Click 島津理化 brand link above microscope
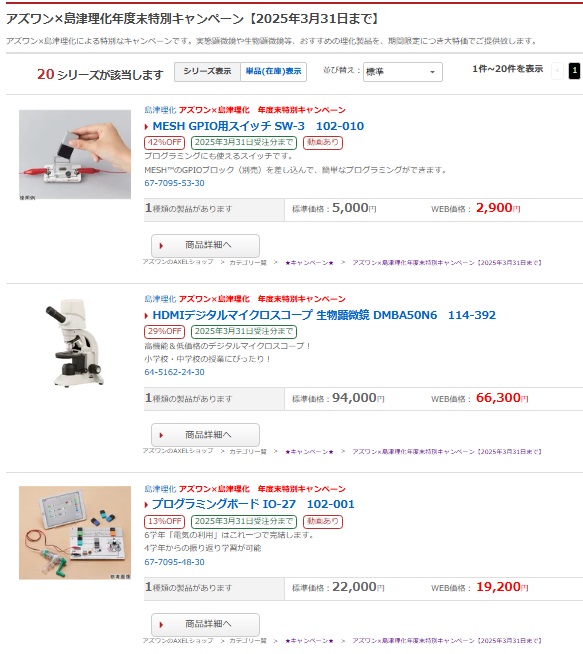583x654 pixels. pos(160,299)
